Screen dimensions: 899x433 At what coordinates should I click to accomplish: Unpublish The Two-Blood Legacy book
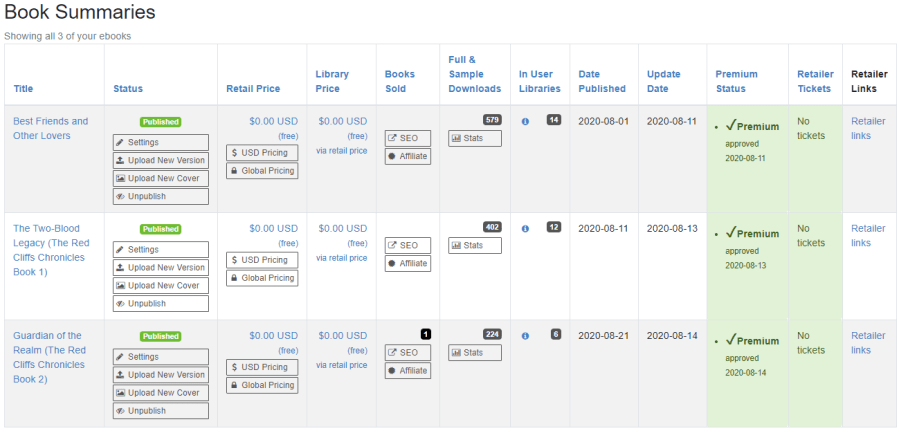click(x=160, y=304)
